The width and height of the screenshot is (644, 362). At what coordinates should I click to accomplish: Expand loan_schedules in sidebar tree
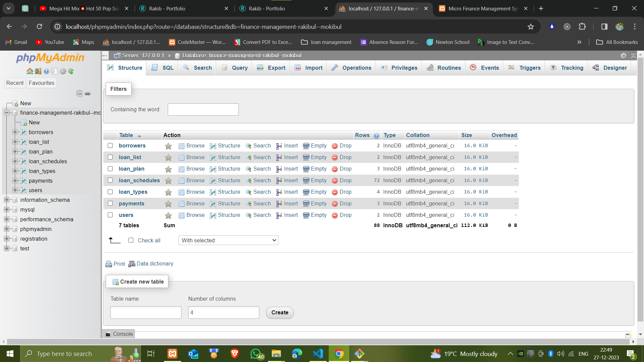15,161
